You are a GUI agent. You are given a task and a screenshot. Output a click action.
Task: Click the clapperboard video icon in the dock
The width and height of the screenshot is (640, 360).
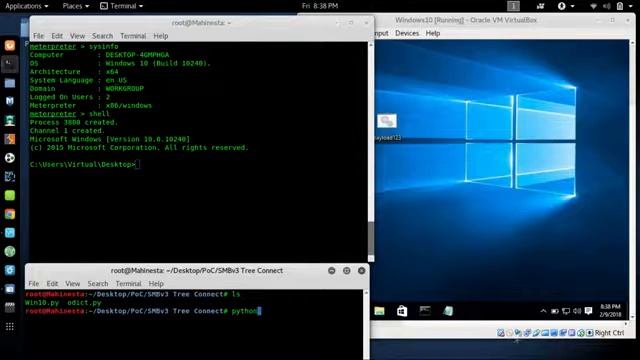(10, 307)
